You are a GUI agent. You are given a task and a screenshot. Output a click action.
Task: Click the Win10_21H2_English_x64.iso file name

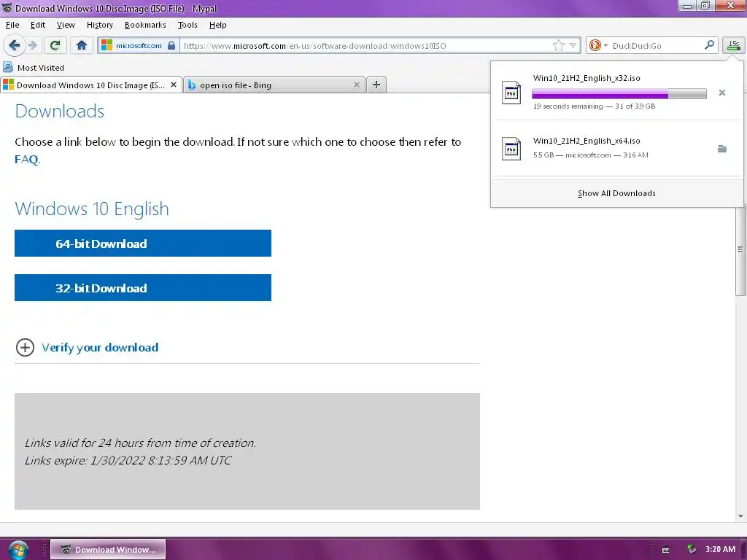click(x=587, y=141)
